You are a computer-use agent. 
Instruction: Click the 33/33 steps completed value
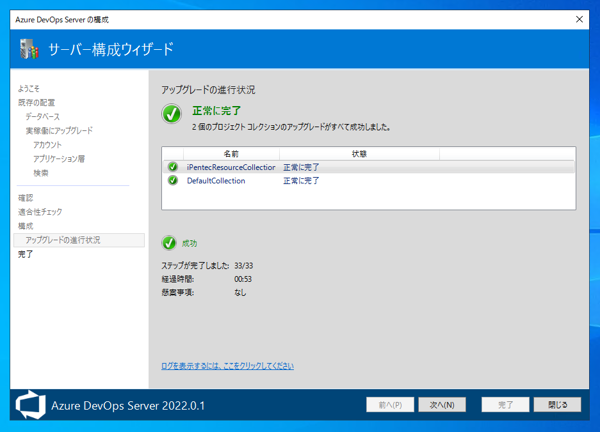tap(244, 266)
